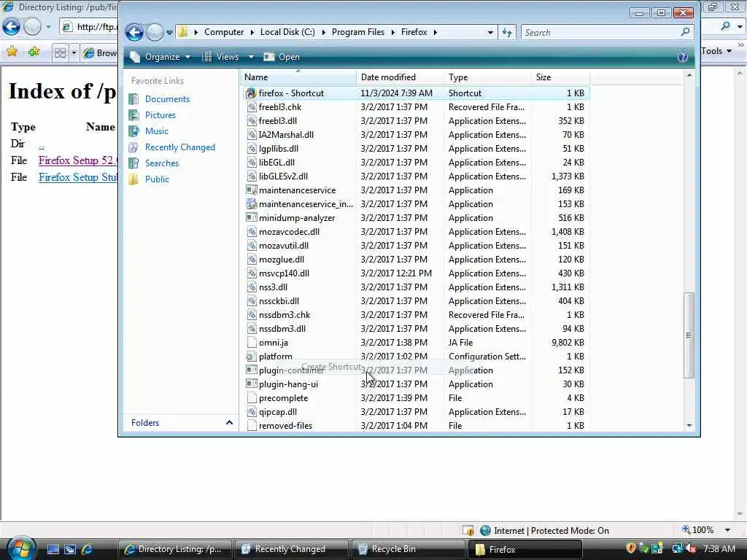Click the Explorer help question mark icon

[682, 57]
